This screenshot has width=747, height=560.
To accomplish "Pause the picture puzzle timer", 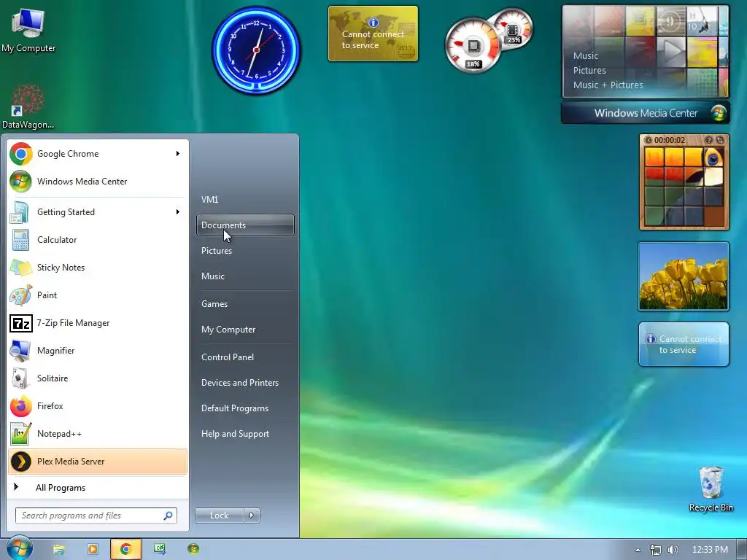I will (648, 140).
